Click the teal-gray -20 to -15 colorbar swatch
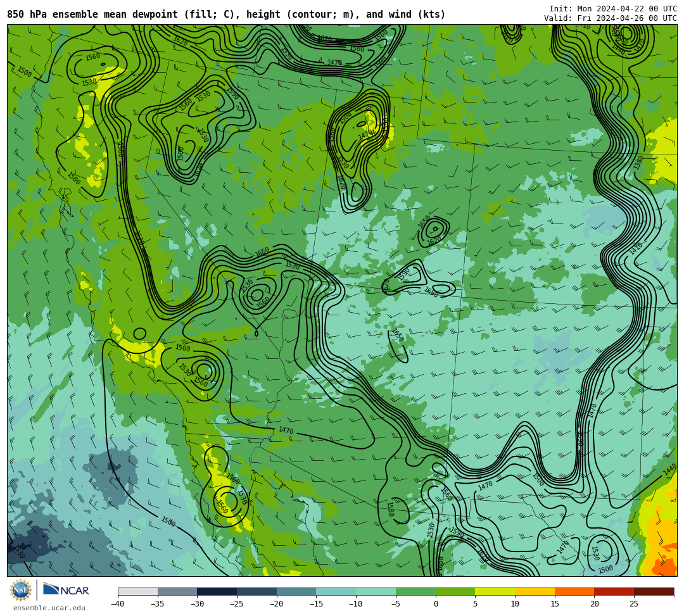This screenshot has height=616, width=684. point(296,591)
